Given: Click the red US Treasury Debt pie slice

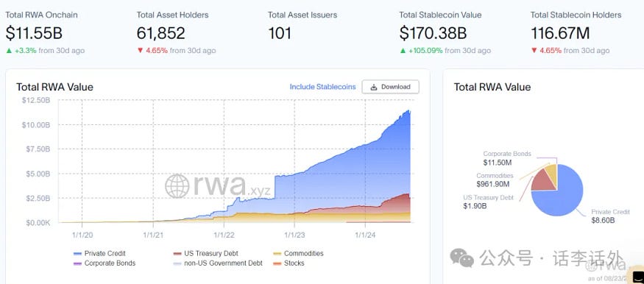Looking at the screenshot, I should [x=543, y=181].
